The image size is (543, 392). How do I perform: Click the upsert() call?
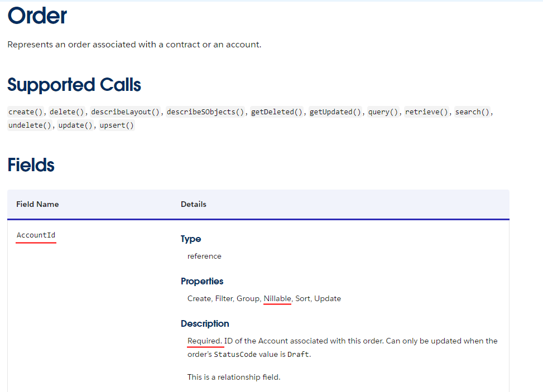117,125
